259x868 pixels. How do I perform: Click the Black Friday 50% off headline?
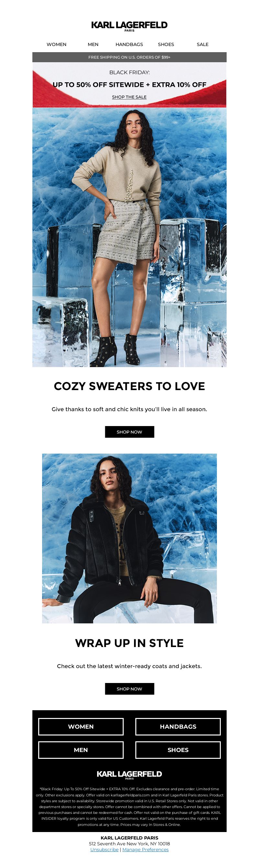[129, 85]
